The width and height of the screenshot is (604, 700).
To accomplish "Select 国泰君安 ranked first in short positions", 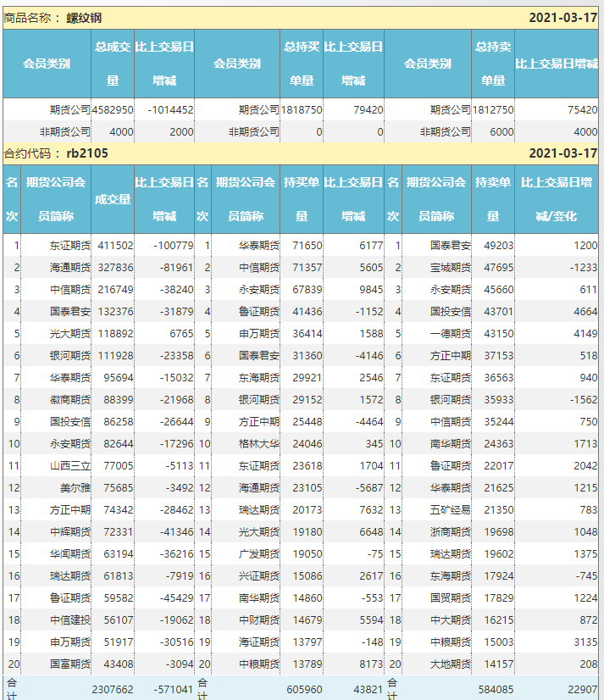I will 451,246.
